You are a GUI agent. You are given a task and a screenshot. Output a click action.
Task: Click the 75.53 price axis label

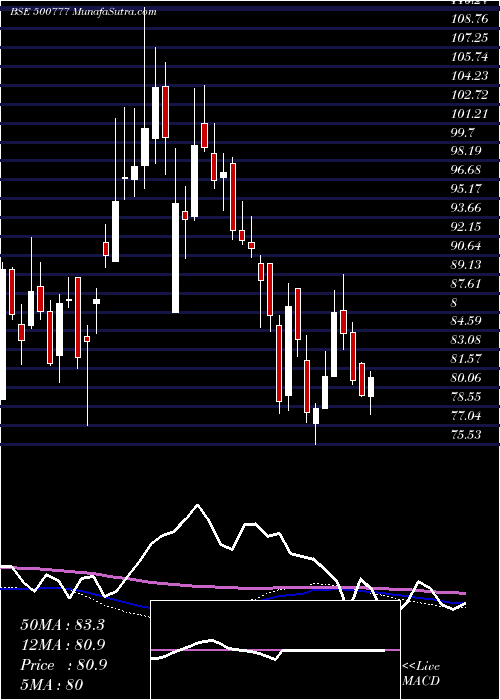coord(467,434)
